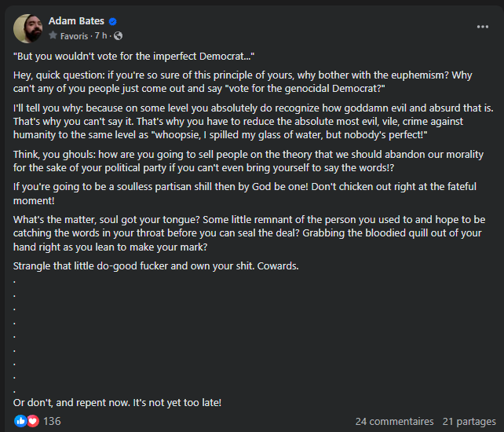Click the "I'll tell you why" paragraph
Image resolution: width=504 pixels, height=432 pixels.
click(x=236, y=121)
